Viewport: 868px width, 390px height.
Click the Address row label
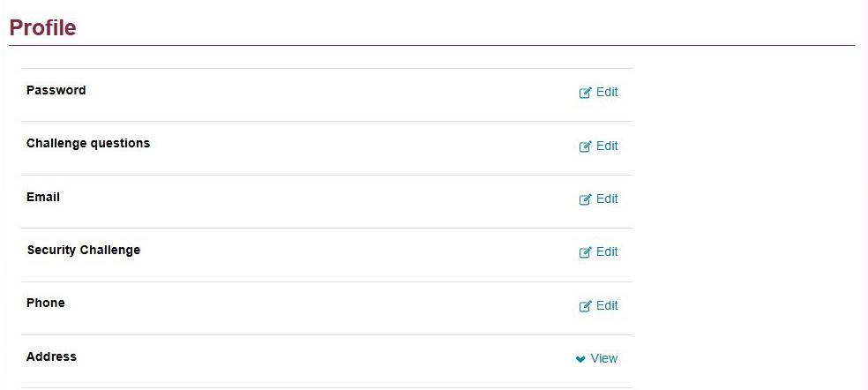click(51, 356)
